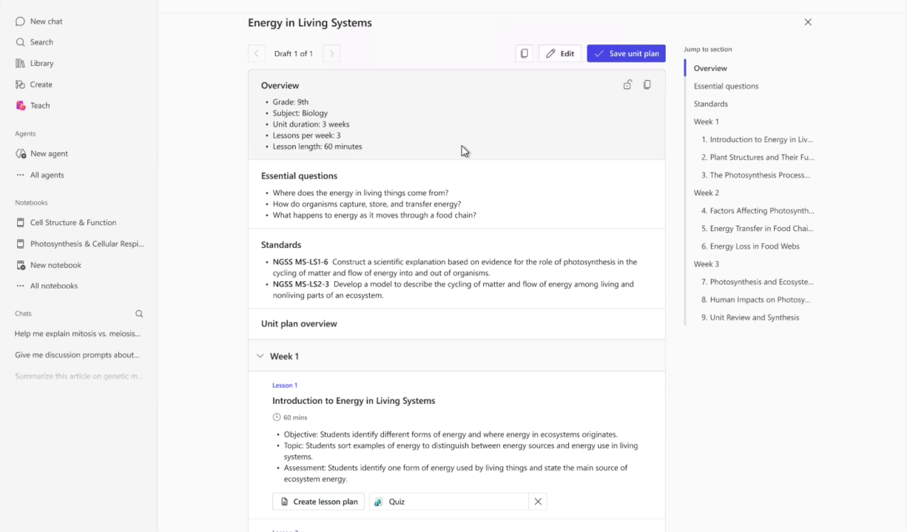The height and width of the screenshot is (532, 907).
Task: Jump to lesson 5 Energy Transfer in Food Chains
Action: (x=757, y=228)
